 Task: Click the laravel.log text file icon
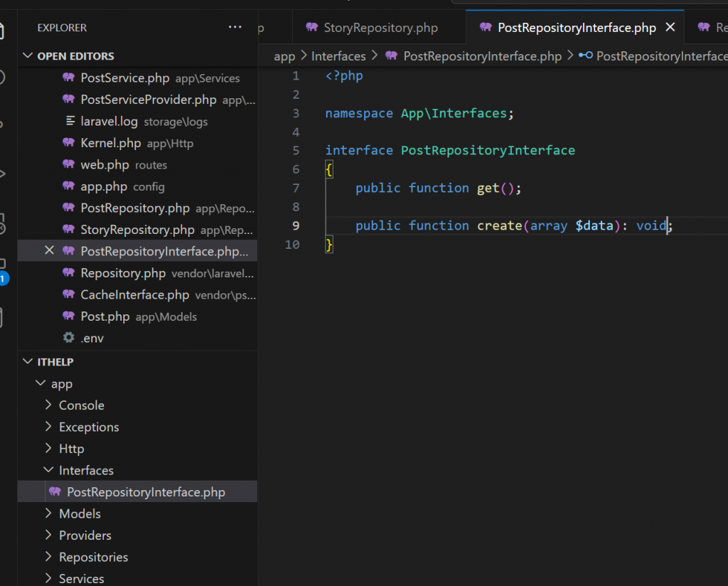coord(70,121)
